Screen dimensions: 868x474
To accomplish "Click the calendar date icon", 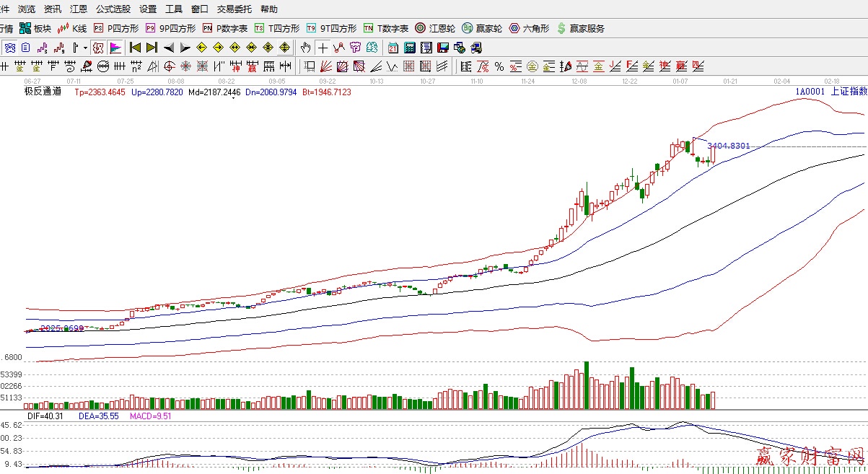I will (393, 48).
